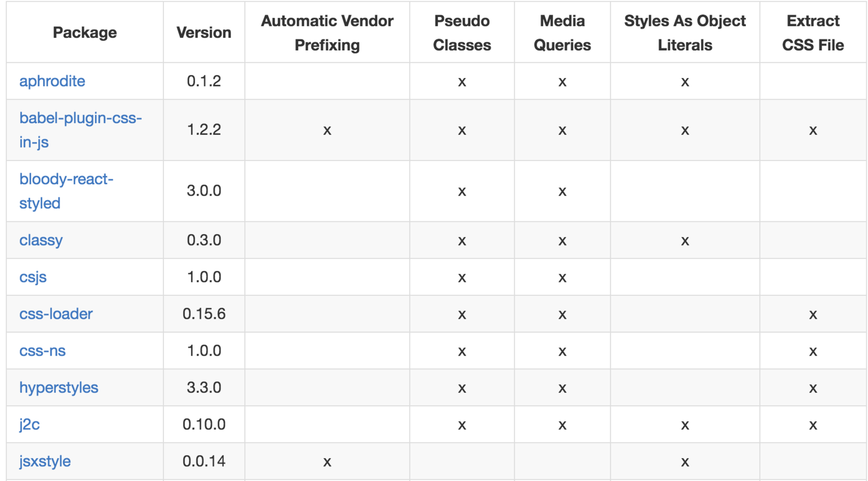Viewport: 868px width, 481px height.
Task: Open the css-ns package link
Action: tap(42, 351)
